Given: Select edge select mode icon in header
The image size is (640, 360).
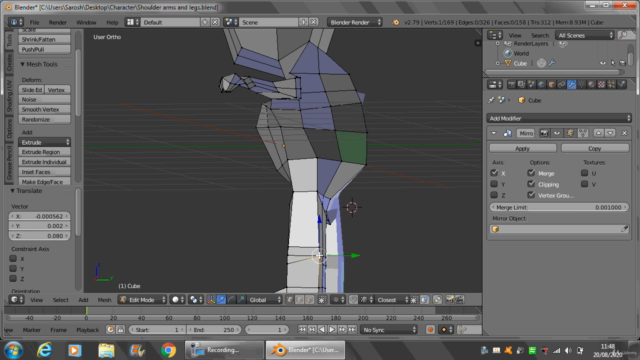Looking at the screenshot, I should (299, 300).
